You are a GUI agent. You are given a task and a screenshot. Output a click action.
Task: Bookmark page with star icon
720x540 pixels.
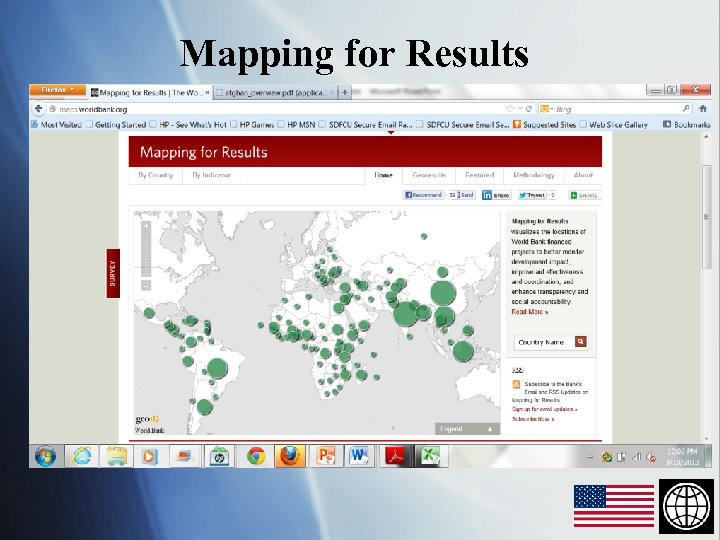[x=510, y=109]
